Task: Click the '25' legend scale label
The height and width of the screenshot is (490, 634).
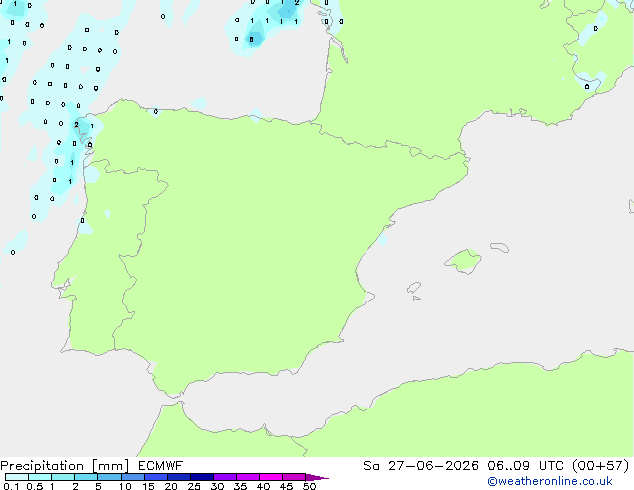Action: (194, 486)
